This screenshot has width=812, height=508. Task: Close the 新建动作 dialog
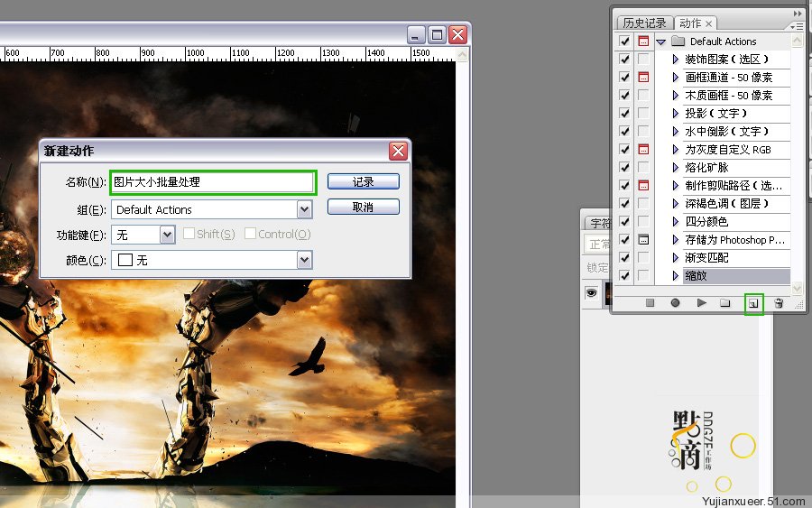pos(398,152)
